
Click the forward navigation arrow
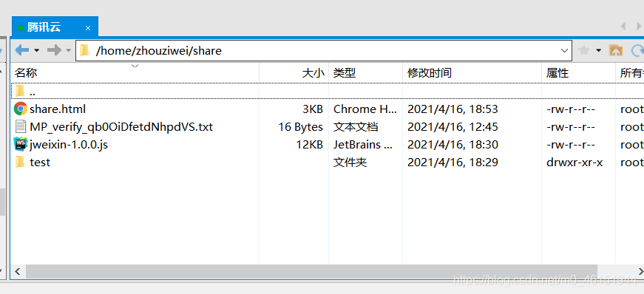pos(54,50)
